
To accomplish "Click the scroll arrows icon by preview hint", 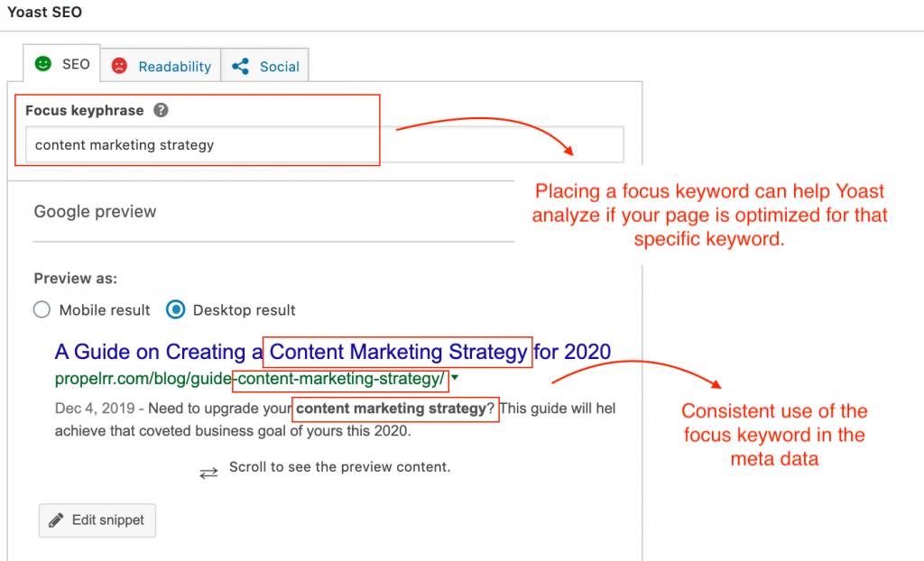I will click(x=208, y=473).
